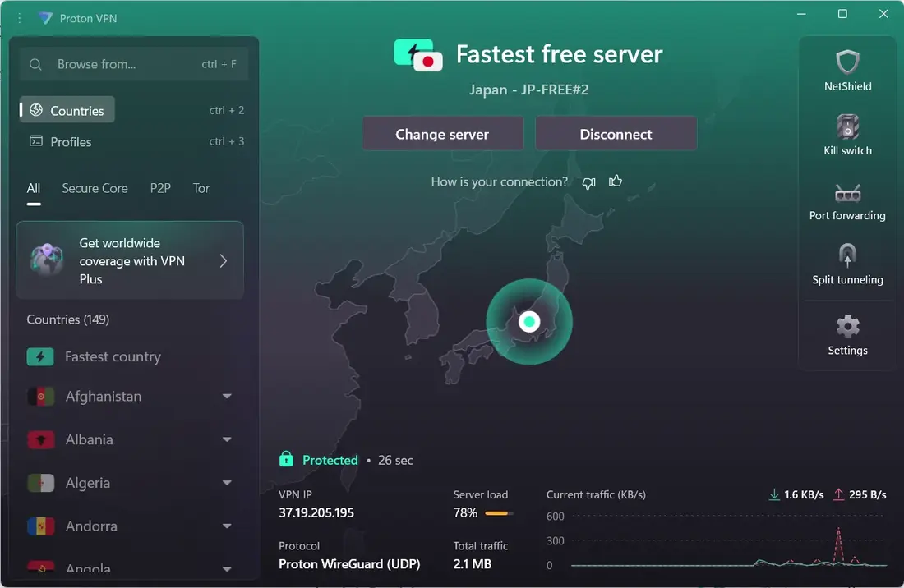Viewport: 904px width, 588px height.
Task: Click the Fastest country lightning icon
Action: pyautogui.click(x=40, y=357)
